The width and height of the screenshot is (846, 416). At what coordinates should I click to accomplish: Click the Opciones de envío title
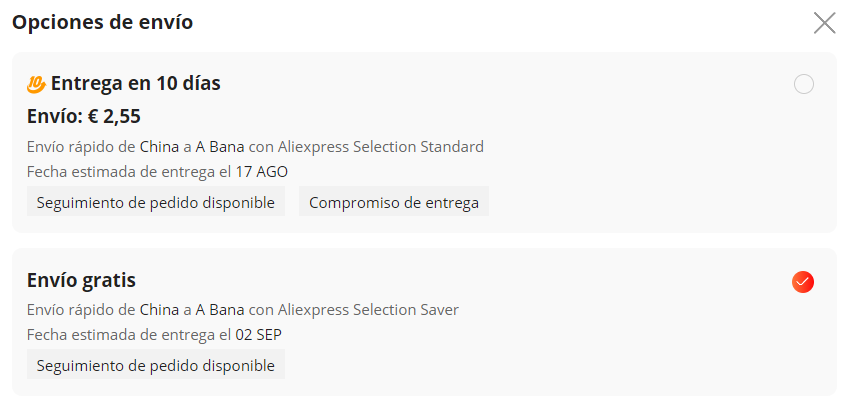(x=103, y=23)
